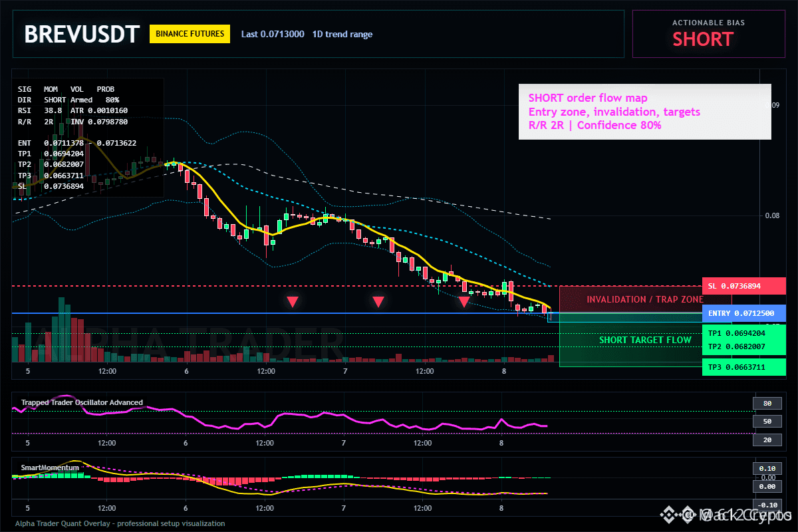798x532 pixels.
Task: Click the SmartMomentum indicator title
Action: point(50,467)
